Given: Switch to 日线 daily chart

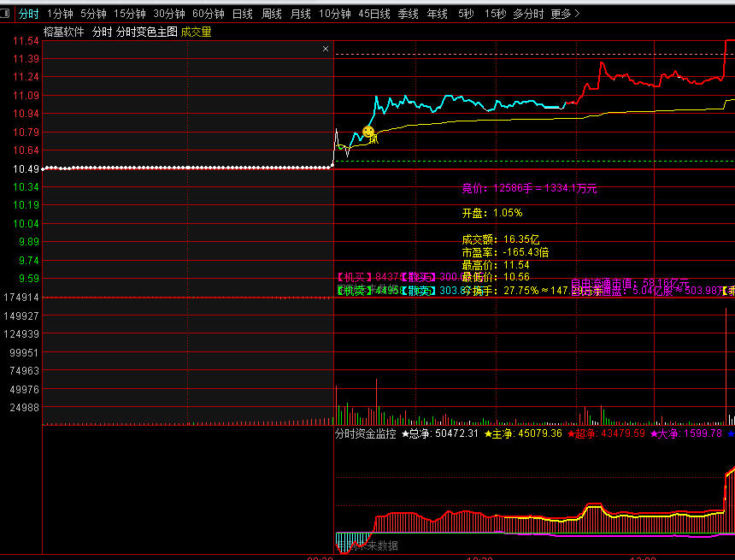Looking at the screenshot, I should click(x=243, y=14).
